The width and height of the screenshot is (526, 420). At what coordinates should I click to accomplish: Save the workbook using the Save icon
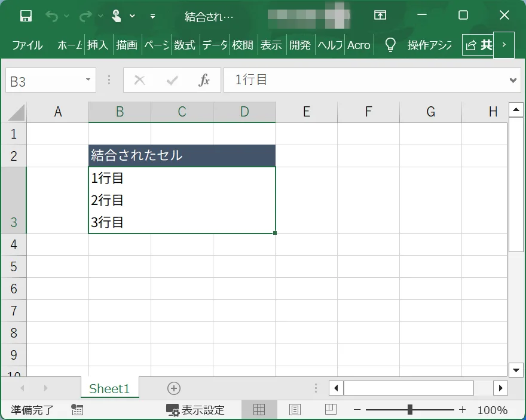pyautogui.click(x=25, y=16)
